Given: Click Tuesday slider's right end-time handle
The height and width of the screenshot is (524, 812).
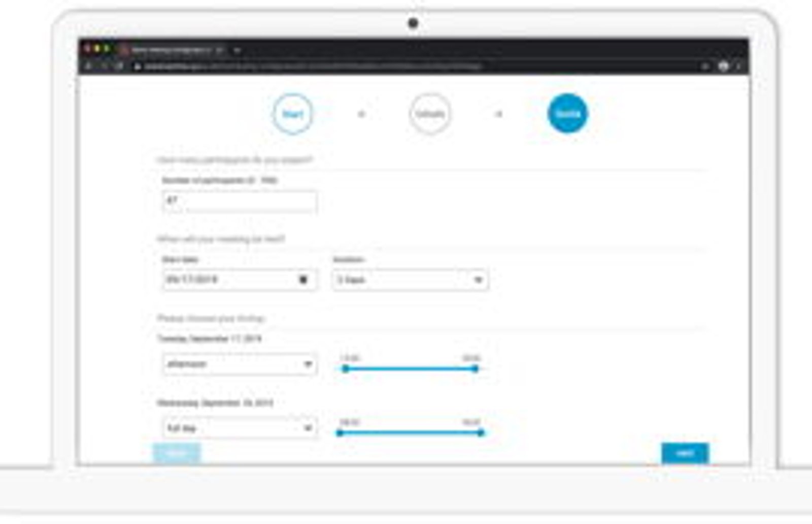Looking at the screenshot, I should [475, 369].
